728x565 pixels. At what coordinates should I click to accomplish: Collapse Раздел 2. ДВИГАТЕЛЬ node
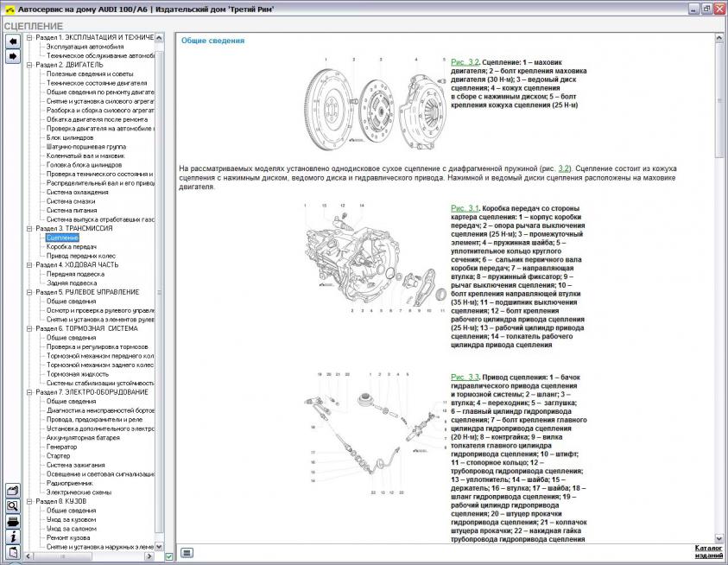(x=29, y=65)
